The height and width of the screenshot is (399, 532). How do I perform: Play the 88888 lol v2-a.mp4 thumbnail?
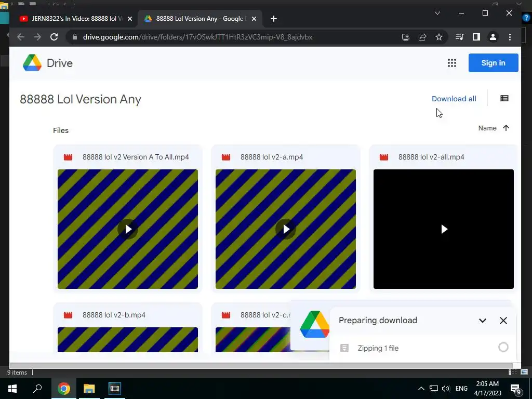[286, 229]
